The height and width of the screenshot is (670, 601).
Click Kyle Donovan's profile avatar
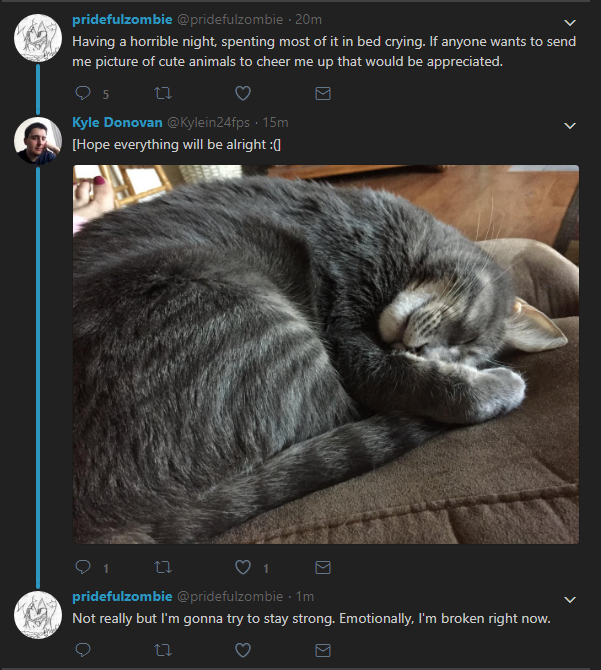coord(38,141)
